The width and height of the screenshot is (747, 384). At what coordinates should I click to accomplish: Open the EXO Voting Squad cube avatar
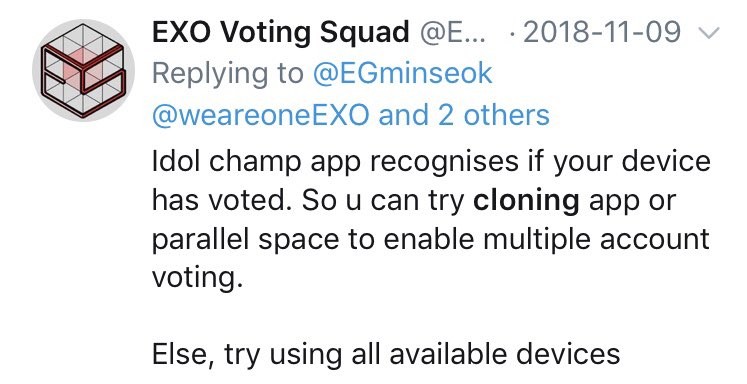point(83,71)
